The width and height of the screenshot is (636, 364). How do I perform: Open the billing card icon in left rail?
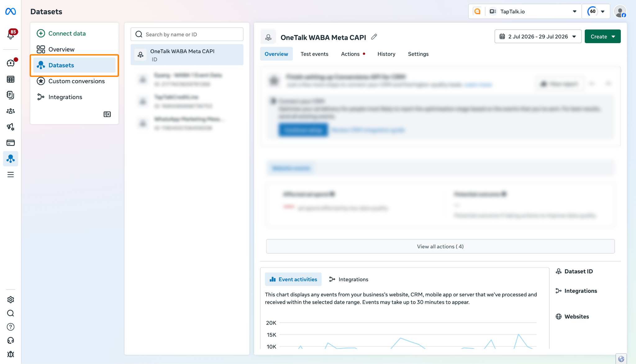(11, 143)
